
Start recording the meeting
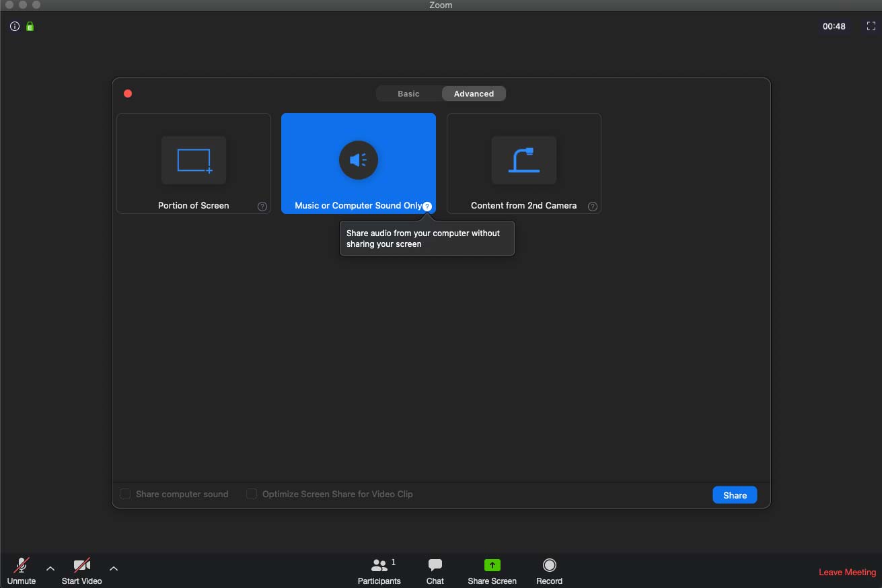point(549,571)
